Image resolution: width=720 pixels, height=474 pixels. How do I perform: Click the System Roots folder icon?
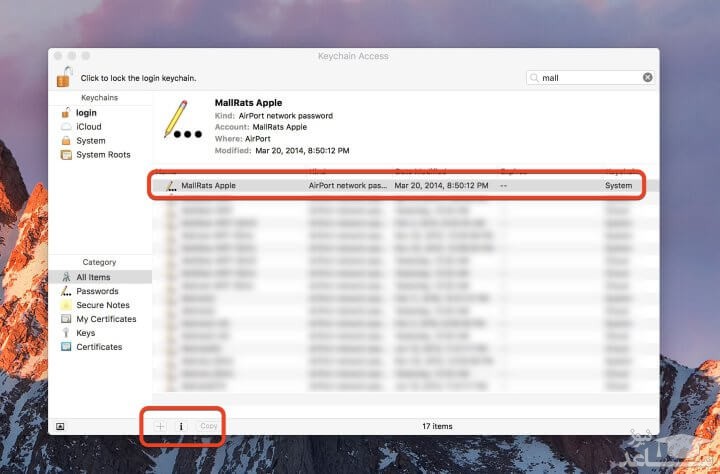tap(66, 155)
